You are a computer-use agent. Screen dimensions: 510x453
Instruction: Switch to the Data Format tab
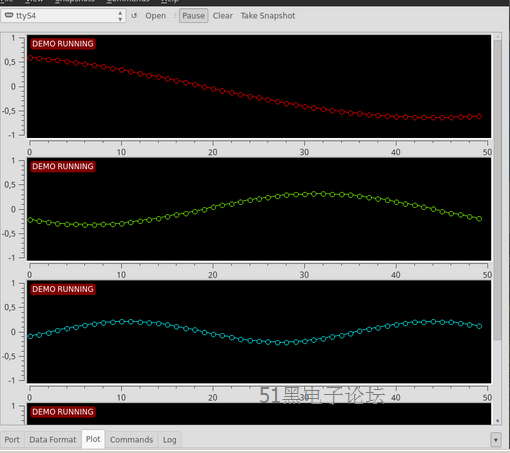tap(53, 440)
